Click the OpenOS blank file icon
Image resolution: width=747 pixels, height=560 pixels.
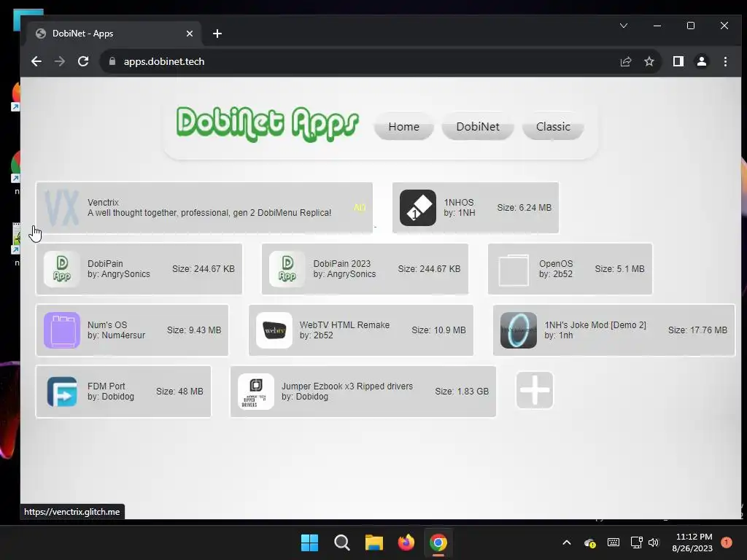(x=514, y=270)
